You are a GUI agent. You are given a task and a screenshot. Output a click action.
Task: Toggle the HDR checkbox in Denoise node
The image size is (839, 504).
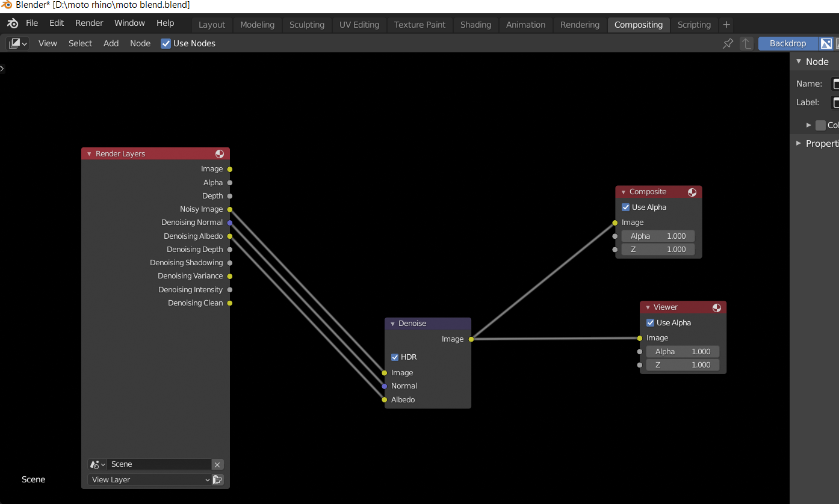(x=395, y=357)
